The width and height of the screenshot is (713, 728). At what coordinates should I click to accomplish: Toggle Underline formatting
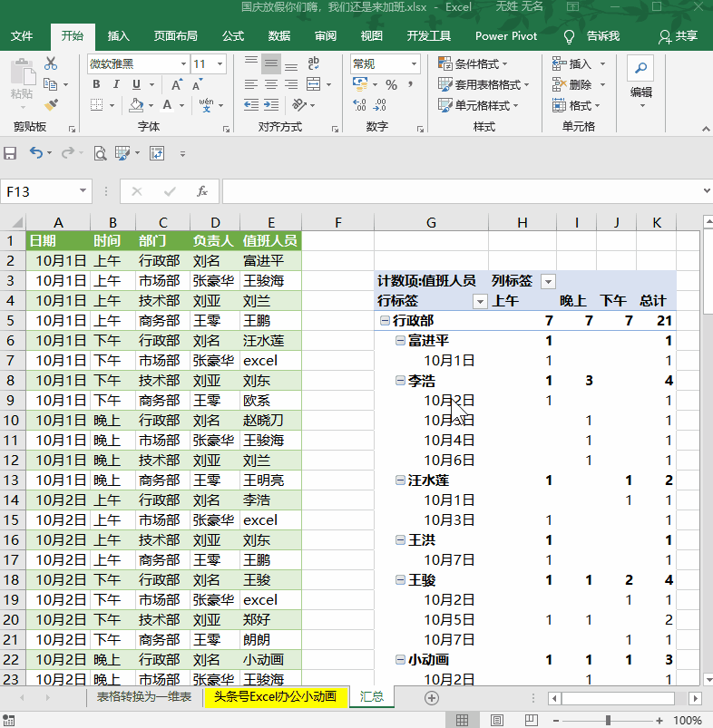(x=136, y=84)
